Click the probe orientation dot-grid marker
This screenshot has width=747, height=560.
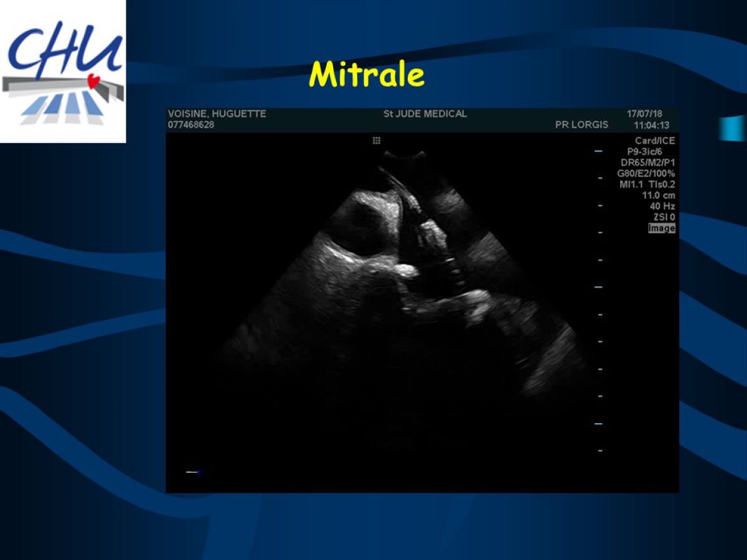click(x=376, y=141)
